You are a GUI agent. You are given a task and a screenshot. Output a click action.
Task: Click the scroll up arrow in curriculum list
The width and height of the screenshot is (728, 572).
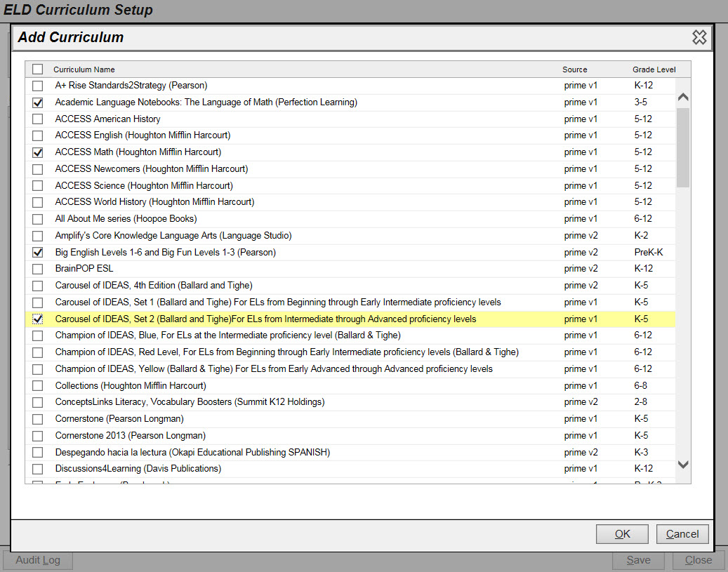point(683,97)
